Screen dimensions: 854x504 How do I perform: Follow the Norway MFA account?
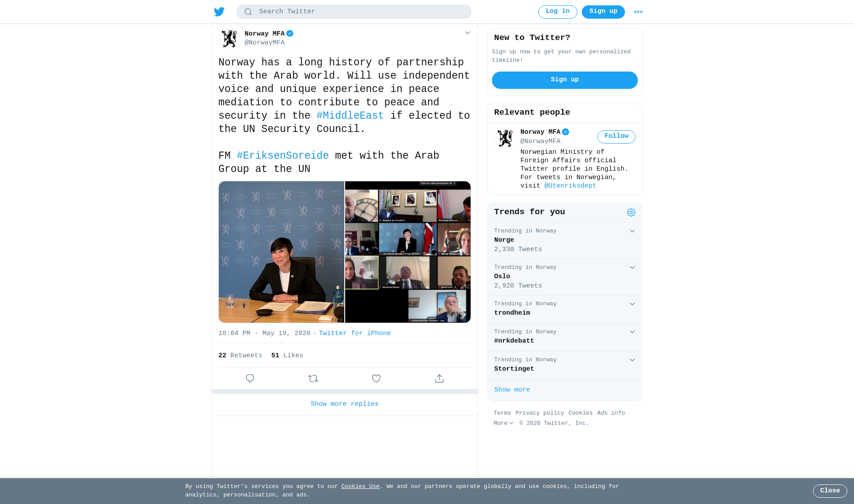click(616, 137)
